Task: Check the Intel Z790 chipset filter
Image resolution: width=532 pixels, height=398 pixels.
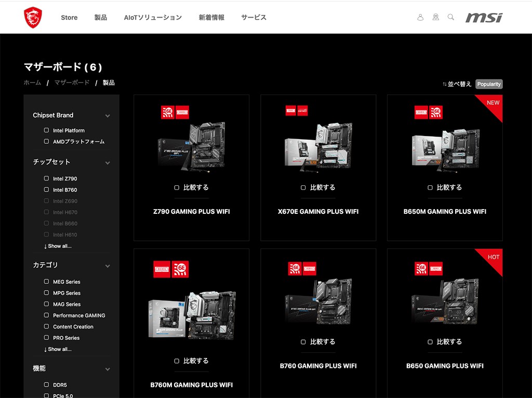Action: (x=46, y=179)
